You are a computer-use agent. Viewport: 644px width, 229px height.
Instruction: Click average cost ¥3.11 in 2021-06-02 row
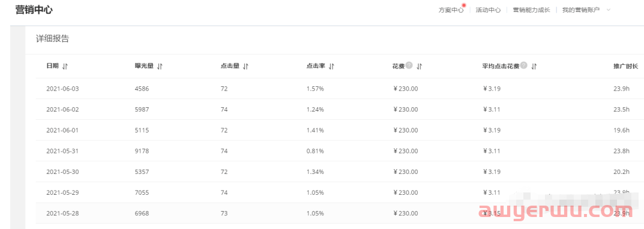pos(492,110)
